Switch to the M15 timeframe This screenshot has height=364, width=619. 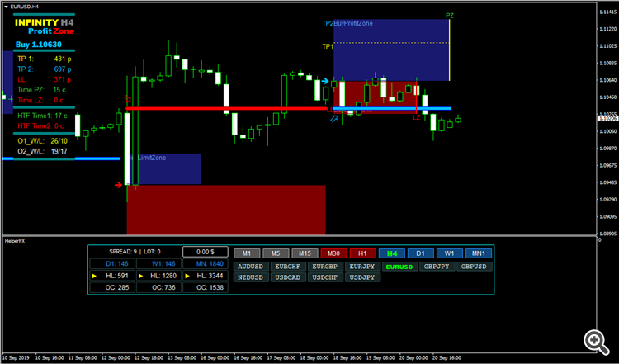click(x=305, y=253)
